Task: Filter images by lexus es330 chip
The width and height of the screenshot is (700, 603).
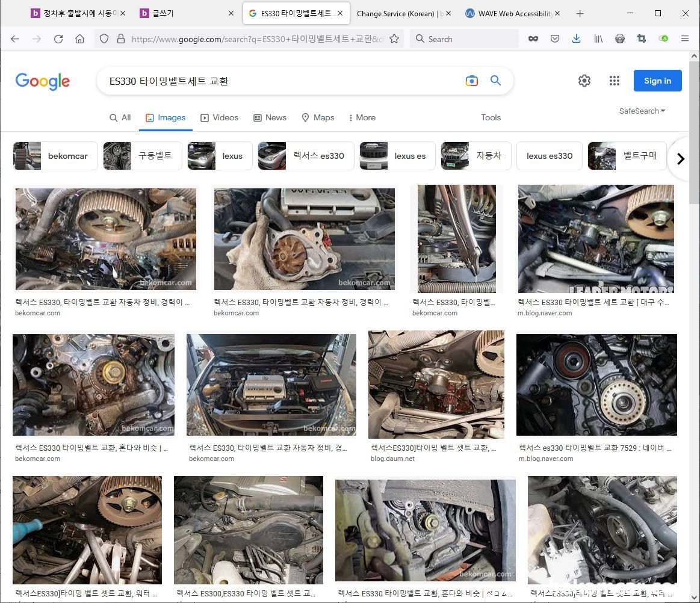Action: click(x=550, y=156)
